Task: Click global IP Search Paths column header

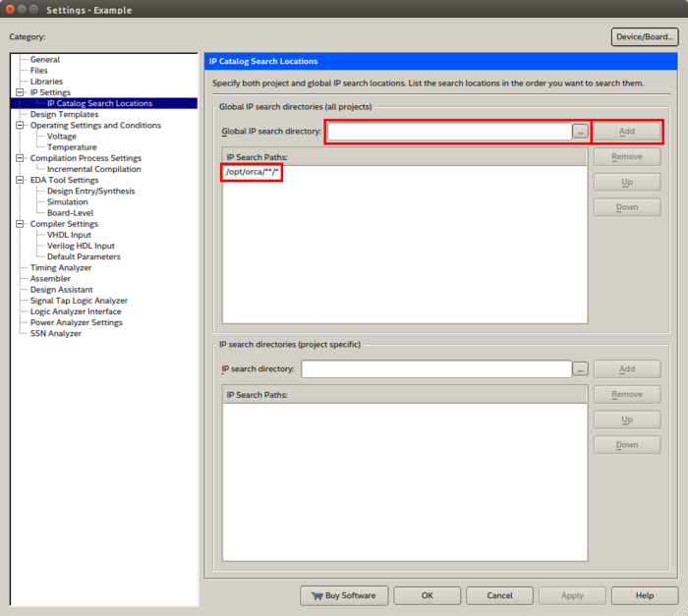Action: (405, 157)
